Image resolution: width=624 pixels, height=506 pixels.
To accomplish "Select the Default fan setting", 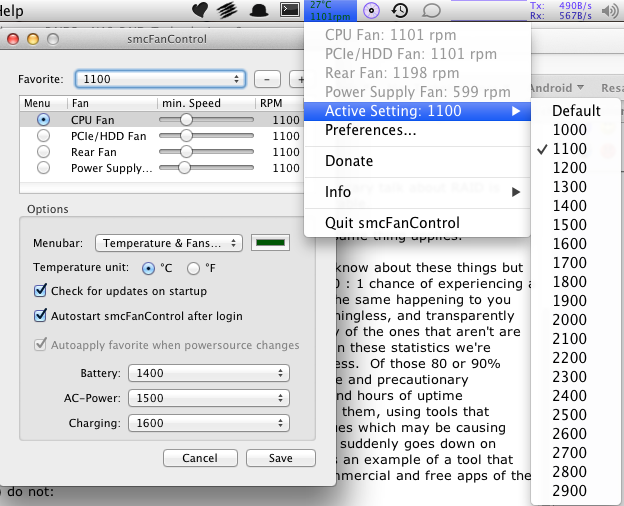I will pos(576,111).
